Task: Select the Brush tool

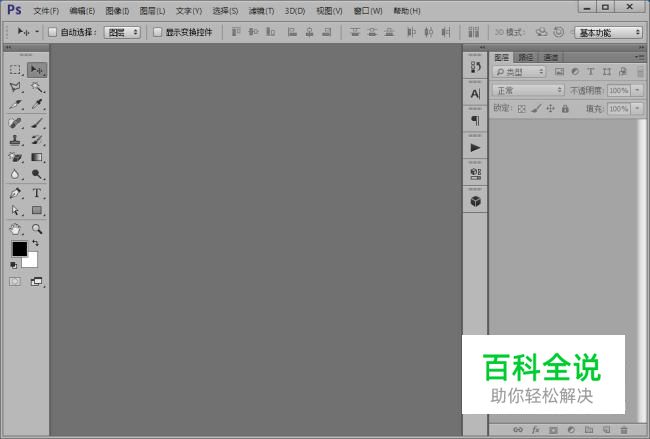Action: tap(37, 123)
